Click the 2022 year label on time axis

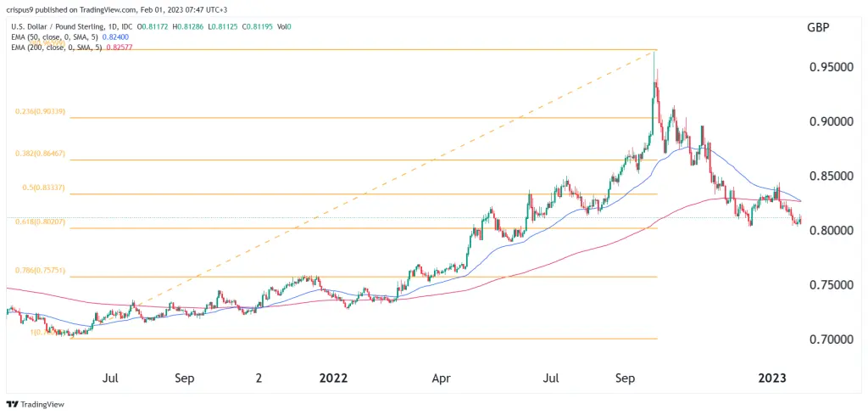pos(334,379)
